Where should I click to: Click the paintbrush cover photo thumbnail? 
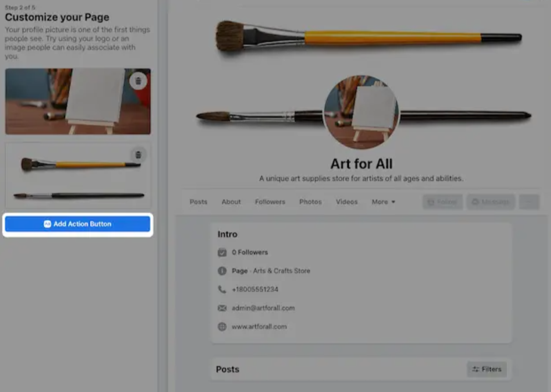tap(77, 175)
